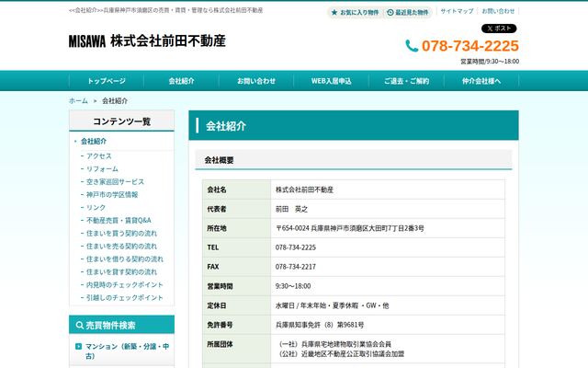Open the リフォーム sidebar link

102,168
